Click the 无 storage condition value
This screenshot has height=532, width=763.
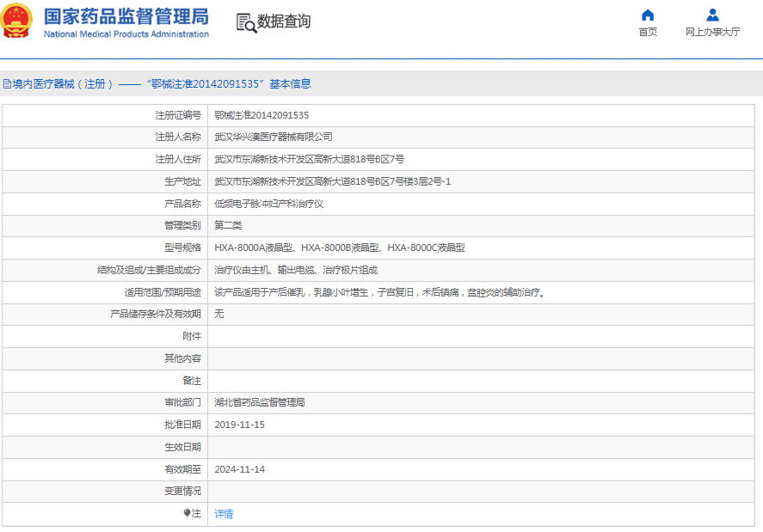click(x=219, y=315)
